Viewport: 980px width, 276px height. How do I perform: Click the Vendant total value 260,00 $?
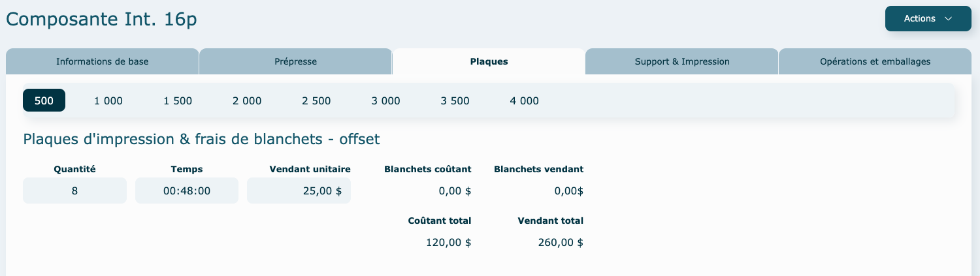561,243
